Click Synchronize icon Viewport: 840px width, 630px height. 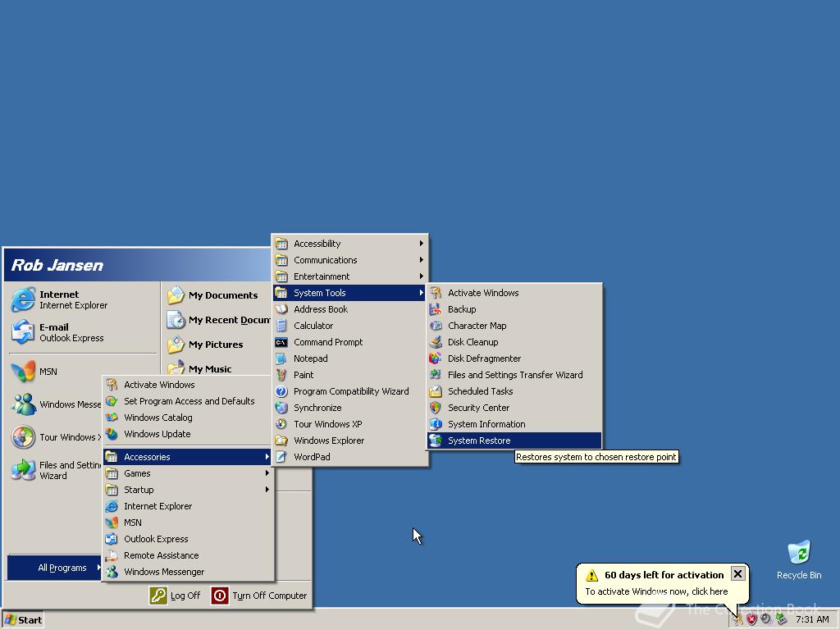coord(281,408)
